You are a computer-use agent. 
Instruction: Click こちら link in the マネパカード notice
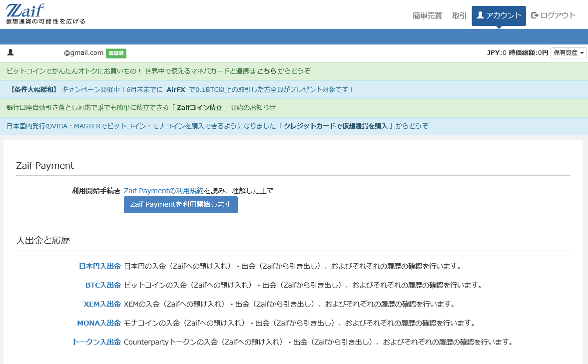(266, 71)
